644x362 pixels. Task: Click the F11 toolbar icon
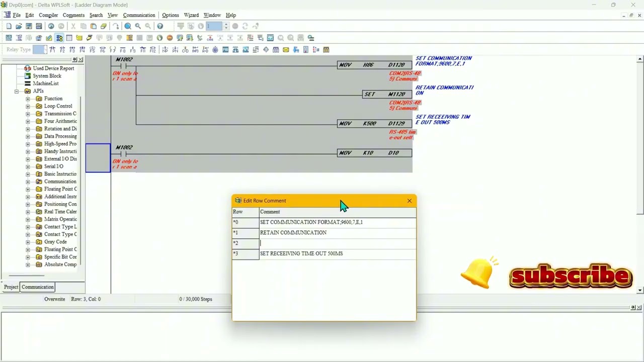coord(143,49)
